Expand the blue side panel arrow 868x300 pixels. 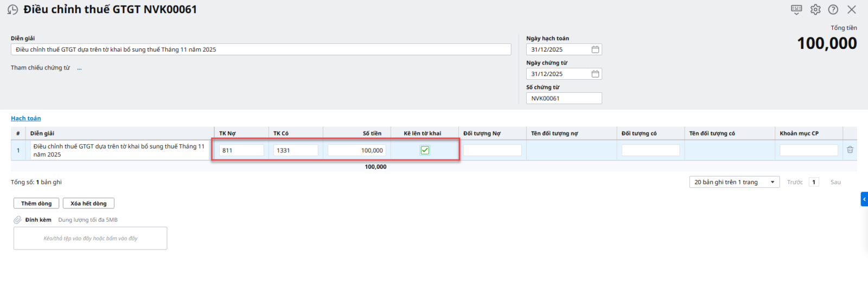click(x=864, y=199)
